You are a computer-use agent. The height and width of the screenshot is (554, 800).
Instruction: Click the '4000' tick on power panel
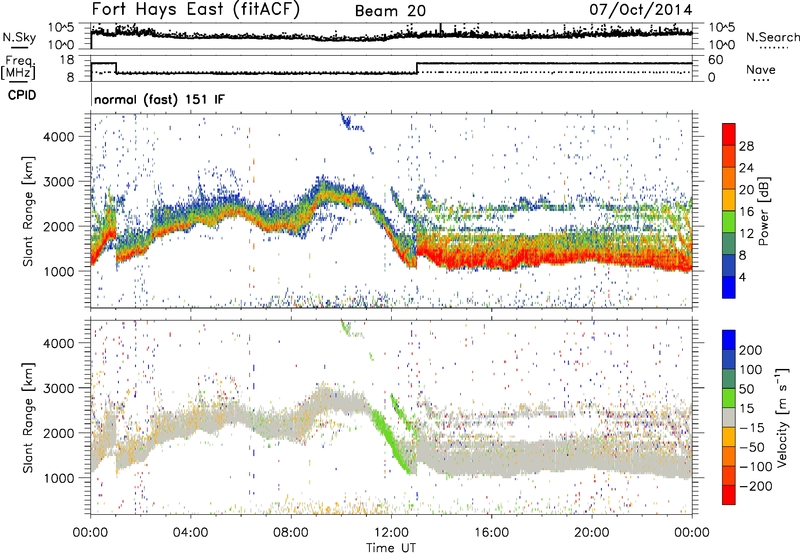pyautogui.click(x=58, y=137)
